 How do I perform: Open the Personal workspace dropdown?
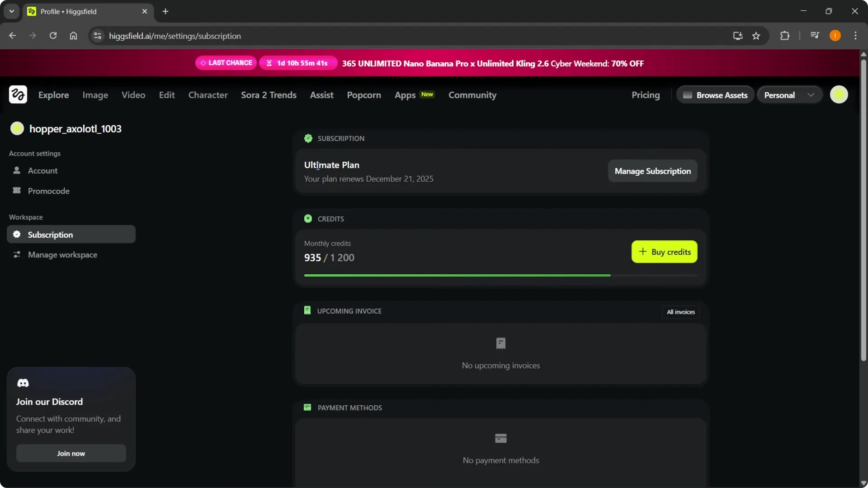coord(789,94)
